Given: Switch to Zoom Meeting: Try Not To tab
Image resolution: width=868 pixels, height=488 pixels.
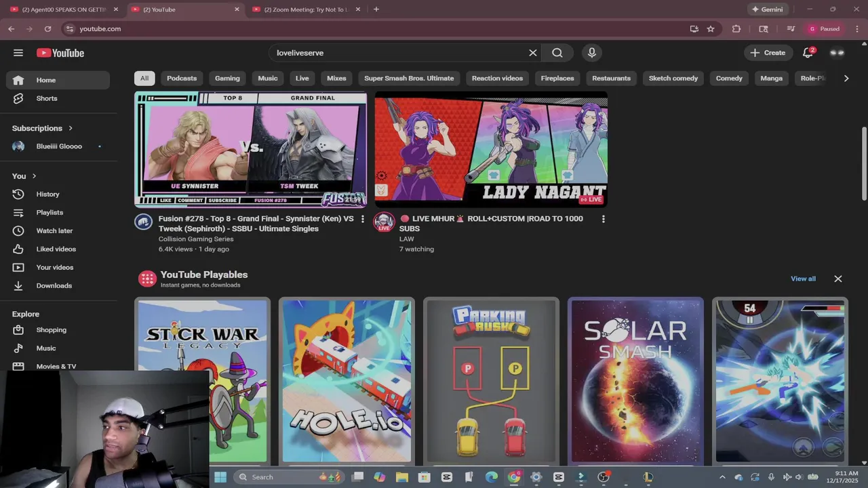Looking at the screenshot, I should click(306, 9).
